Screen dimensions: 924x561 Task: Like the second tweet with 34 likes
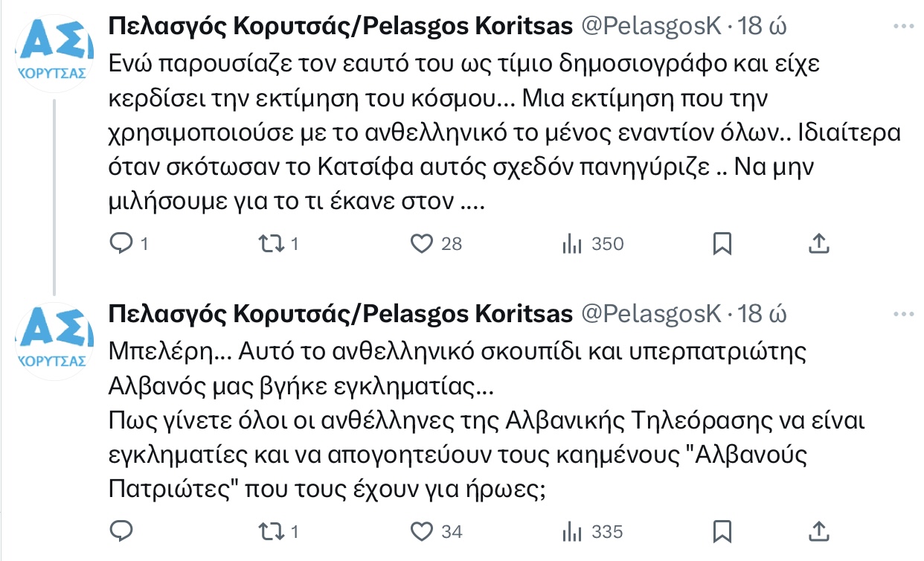click(x=423, y=531)
